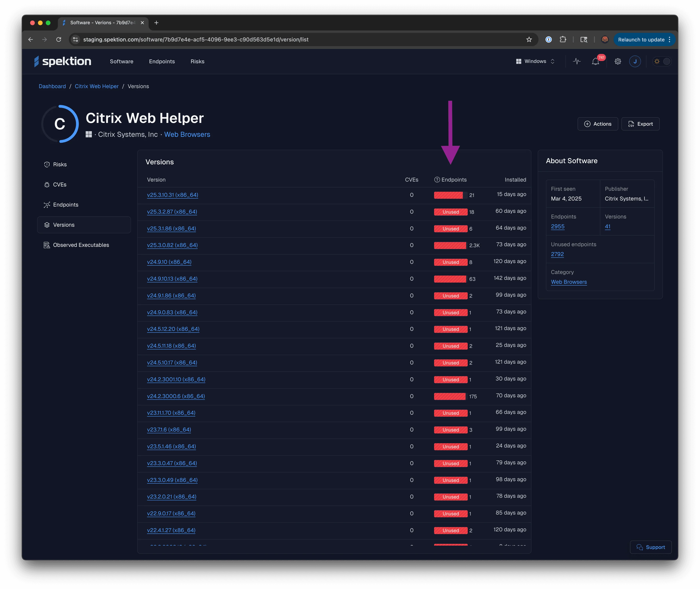Click the site information icon in address bar
The image size is (700, 589).
76,39
